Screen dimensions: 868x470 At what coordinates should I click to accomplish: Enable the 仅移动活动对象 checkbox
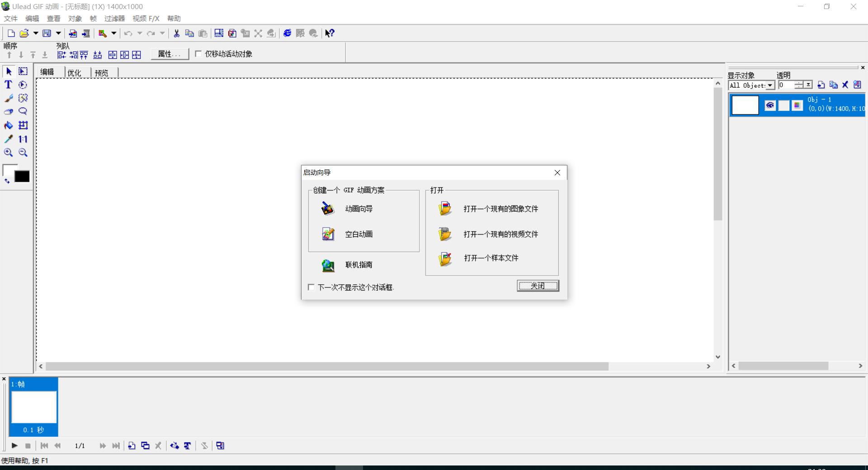coord(198,53)
